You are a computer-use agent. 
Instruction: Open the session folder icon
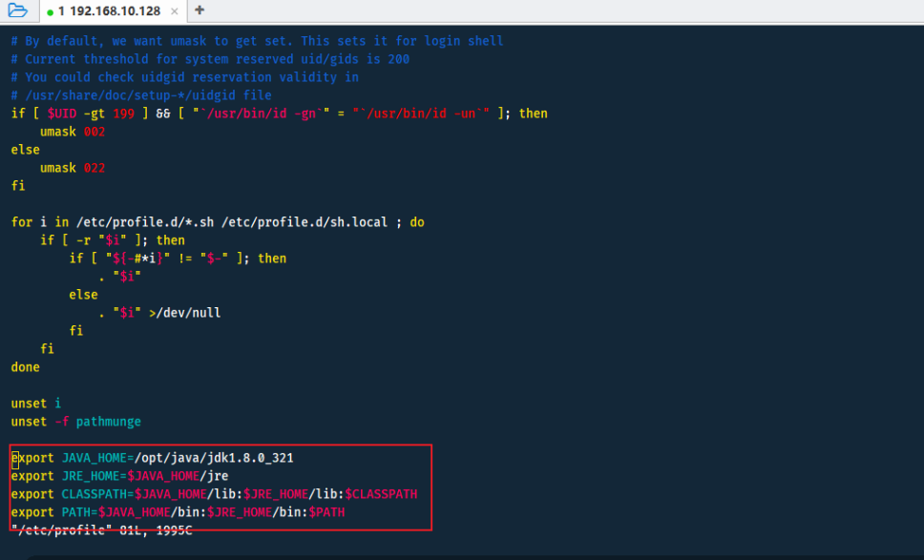(x=18, y=10)
